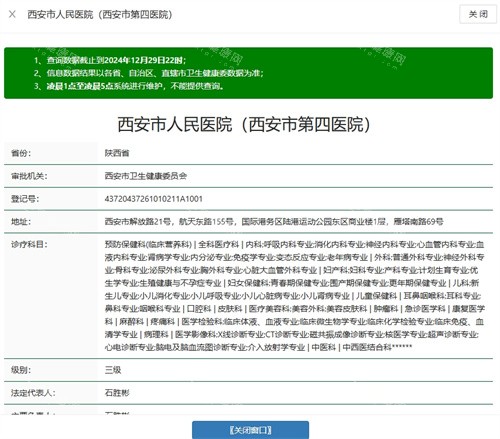Click the large hospital name heading
The width and height of the screenshot is (500, 439).
(x=244, y=124)
